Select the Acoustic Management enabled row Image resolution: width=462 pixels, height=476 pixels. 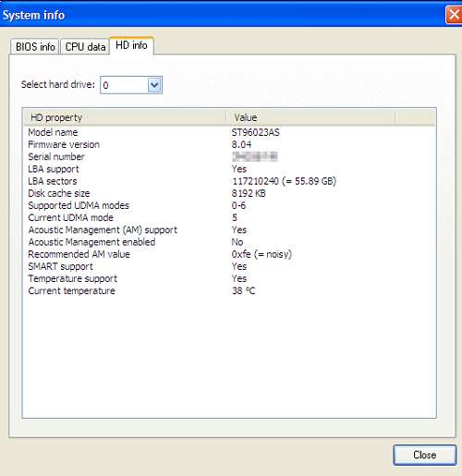(x=229, y=242)
